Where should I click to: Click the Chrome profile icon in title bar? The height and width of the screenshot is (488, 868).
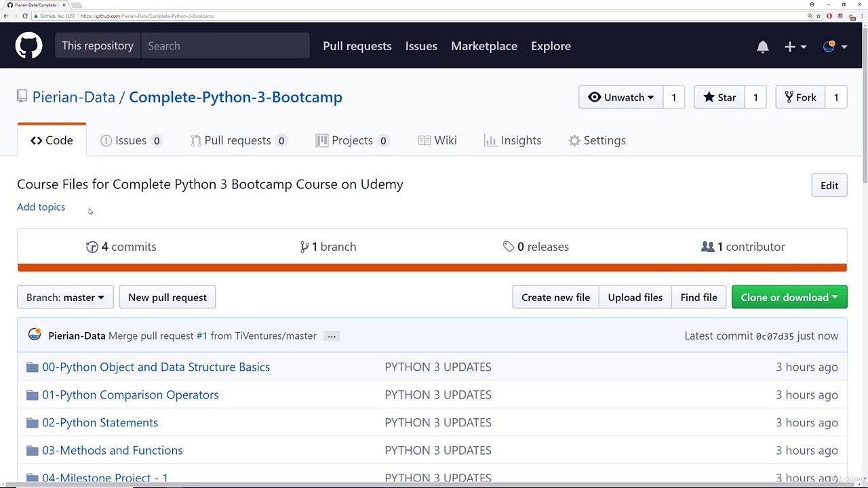(x=812, y=4)
